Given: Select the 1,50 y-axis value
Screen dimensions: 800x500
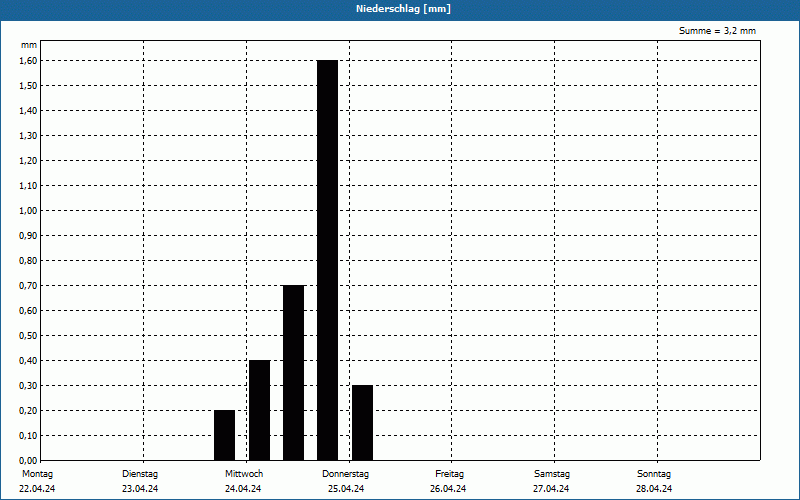Looking at the screenshot, I should click(x=28, y=85).
